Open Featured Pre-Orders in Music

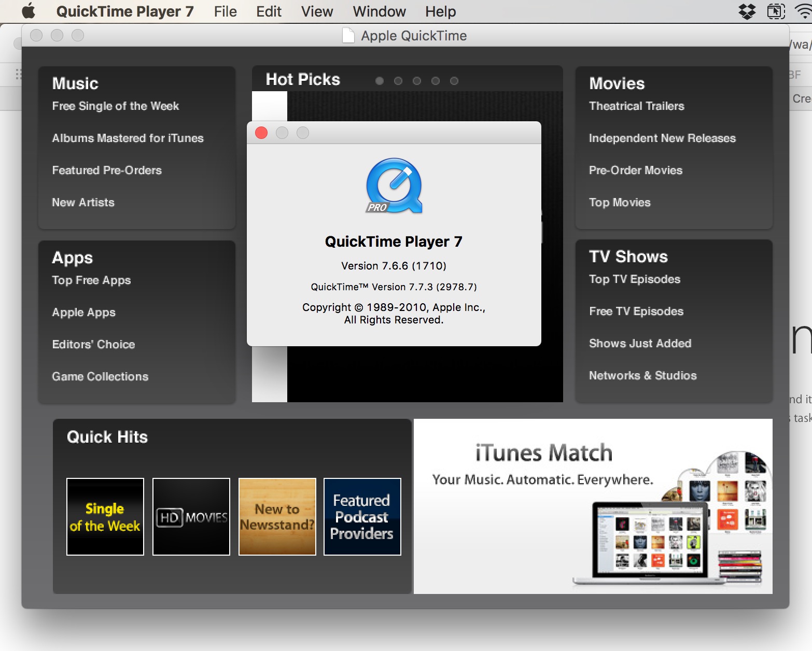[x=107, y=170]
